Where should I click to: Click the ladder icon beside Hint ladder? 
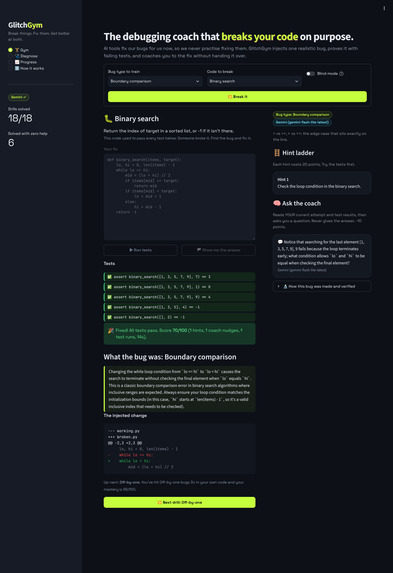point(277,153)
